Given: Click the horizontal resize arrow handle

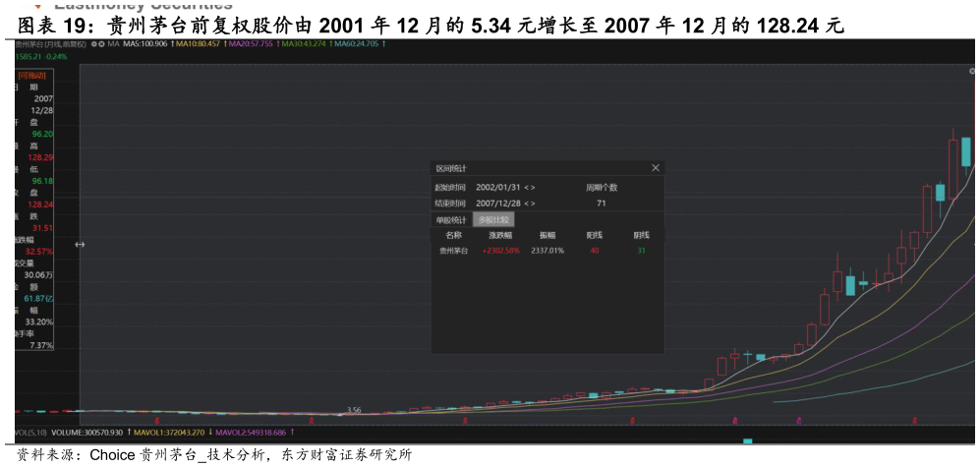Looking at the screenshot, I should (x=80, y=244).
